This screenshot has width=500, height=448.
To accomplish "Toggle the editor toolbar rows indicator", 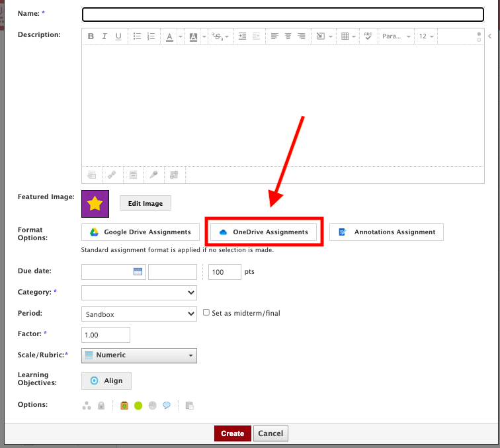I will [x=479, y=36].
